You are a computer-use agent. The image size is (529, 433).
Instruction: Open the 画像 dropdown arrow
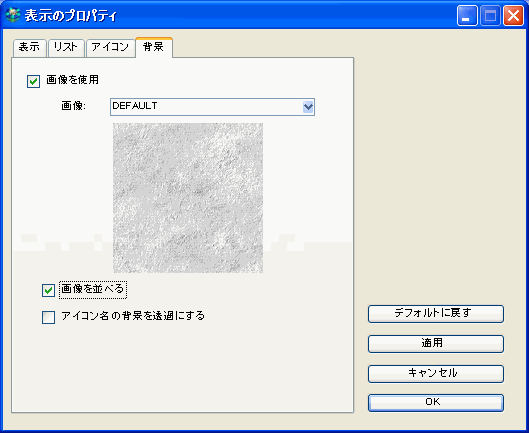[x=308, y=107]
